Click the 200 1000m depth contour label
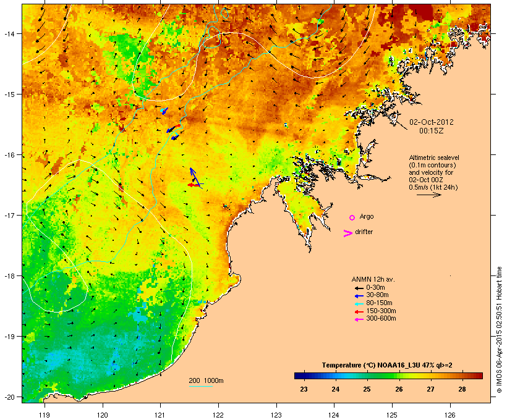The image size is (507, 420). coord(206,380)
